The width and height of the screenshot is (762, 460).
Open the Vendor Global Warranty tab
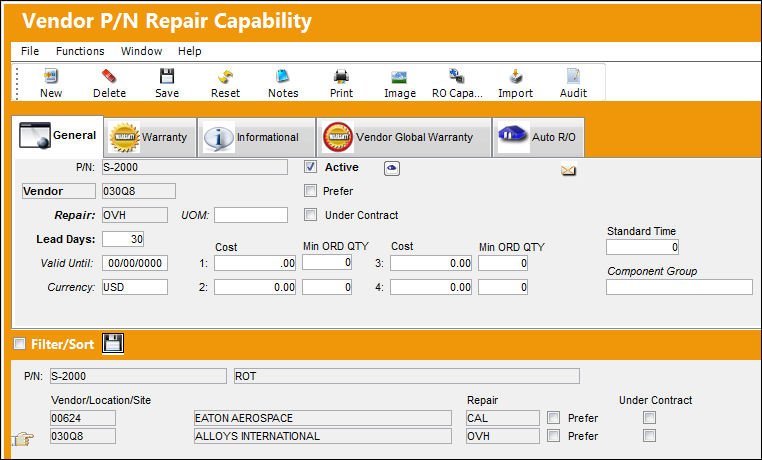click(404, 137)
